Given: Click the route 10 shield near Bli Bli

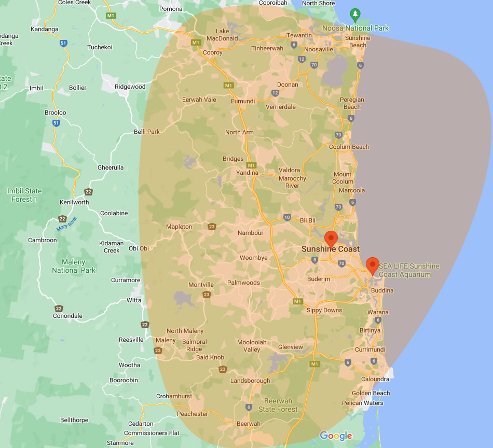Looking at the screenshot, I should point(287,217).
